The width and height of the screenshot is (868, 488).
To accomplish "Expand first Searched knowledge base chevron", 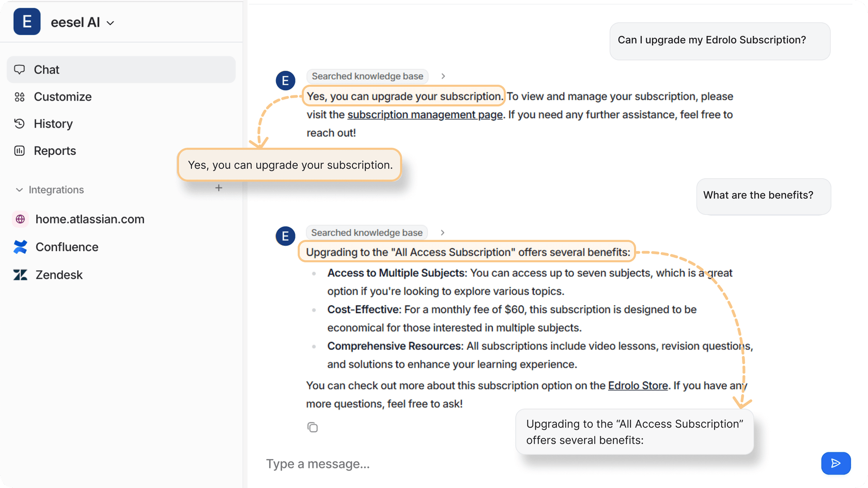I will (x=443, y=76).
